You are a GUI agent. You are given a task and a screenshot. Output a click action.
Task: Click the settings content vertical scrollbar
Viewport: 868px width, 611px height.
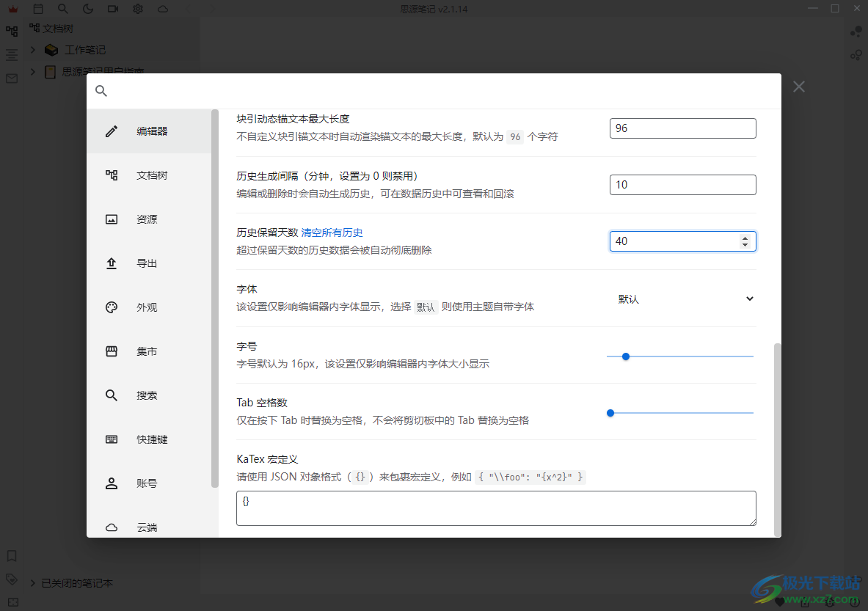coord(777,439)
